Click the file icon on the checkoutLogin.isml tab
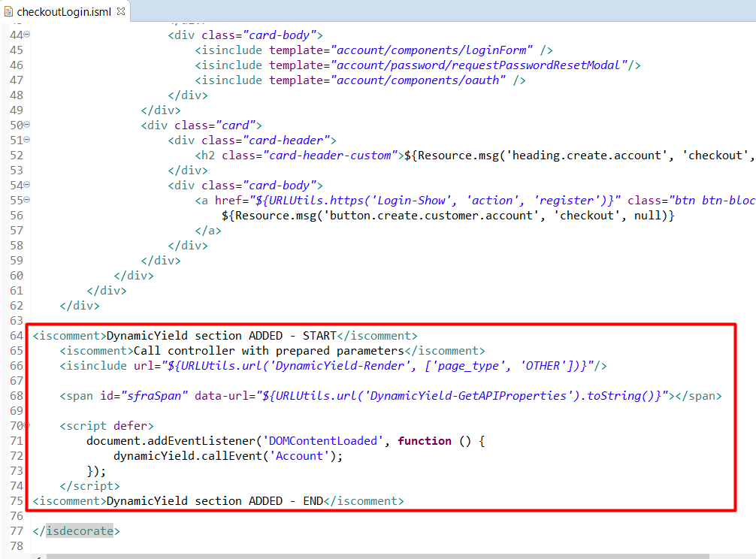Viewport: 756px width, 559px height. 8,11
